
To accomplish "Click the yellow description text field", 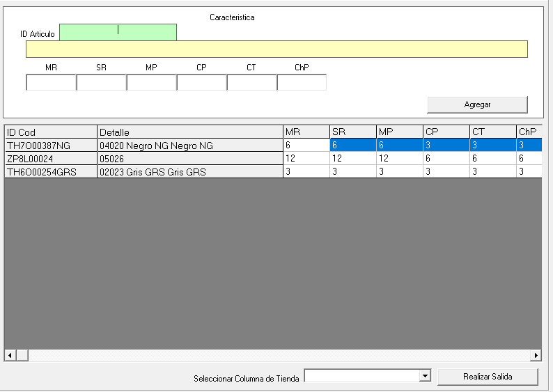I will tap(276, 49).
